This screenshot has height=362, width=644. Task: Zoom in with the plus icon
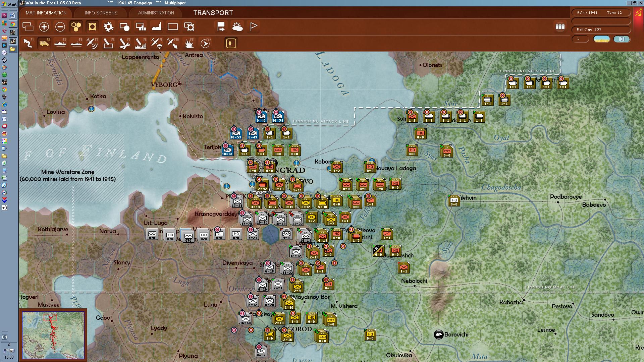pyautogui.click(x=44, y=27)
